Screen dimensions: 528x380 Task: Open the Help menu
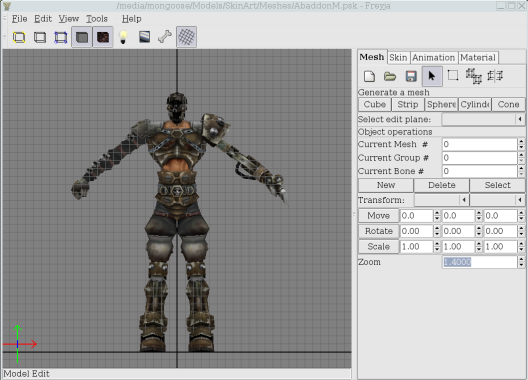click(x=131, y=19)
